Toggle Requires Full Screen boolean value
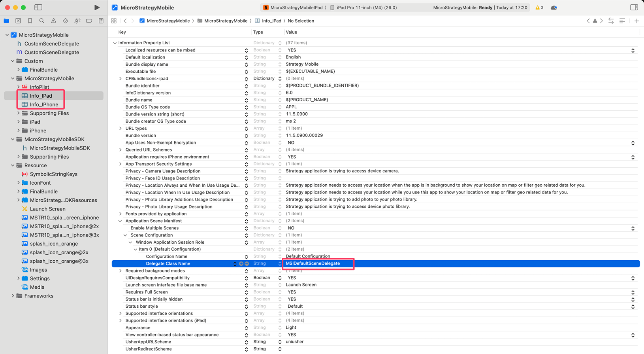Image resolution: width=644 pixels, height=354 pixels. pyautogui.click(x=633, y=292)
